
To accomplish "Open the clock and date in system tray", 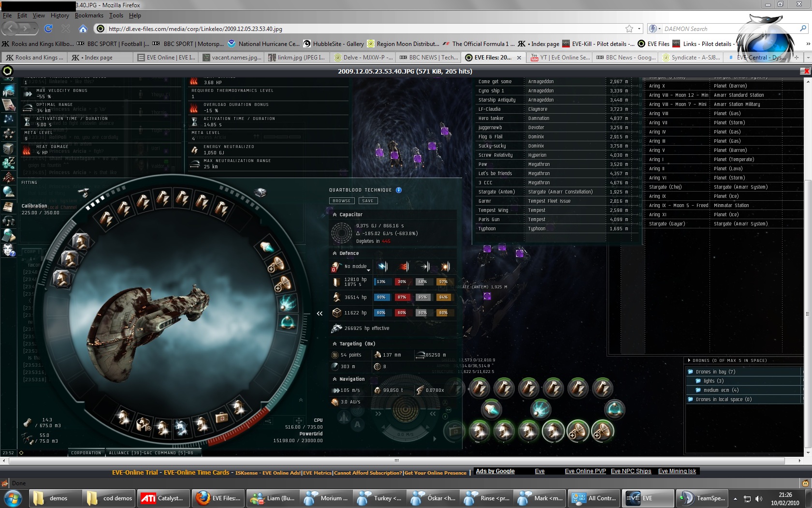I will click(x=785, y=499).
